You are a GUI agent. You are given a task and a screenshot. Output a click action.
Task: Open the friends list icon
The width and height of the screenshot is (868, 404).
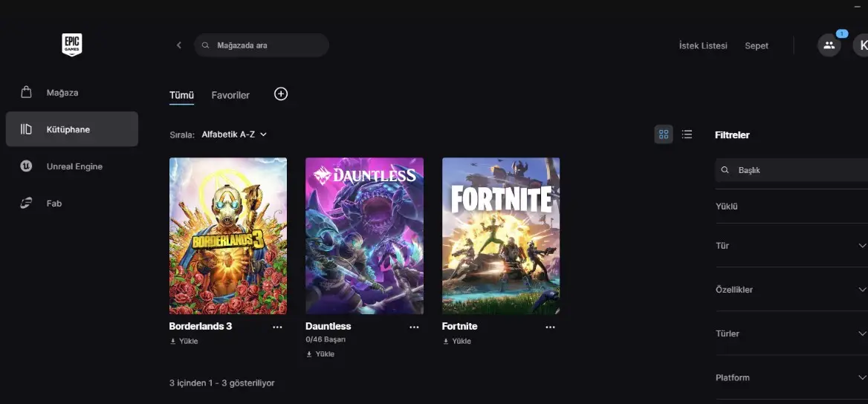(829, 45)
